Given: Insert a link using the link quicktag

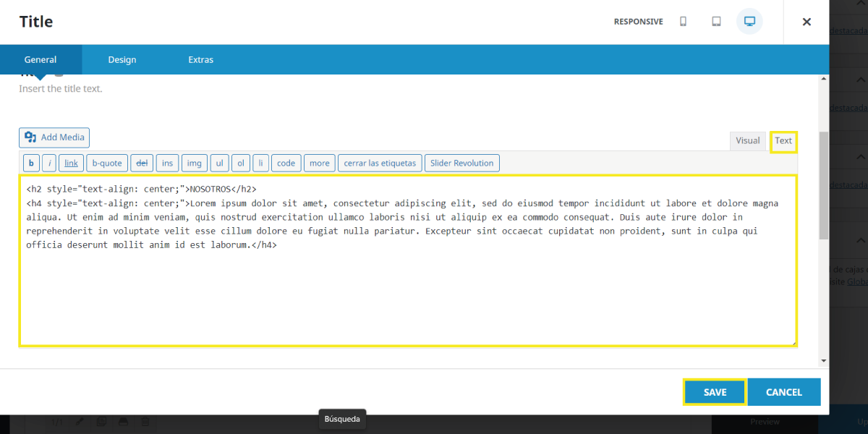Looking at the screenshot, I should 71,163.
